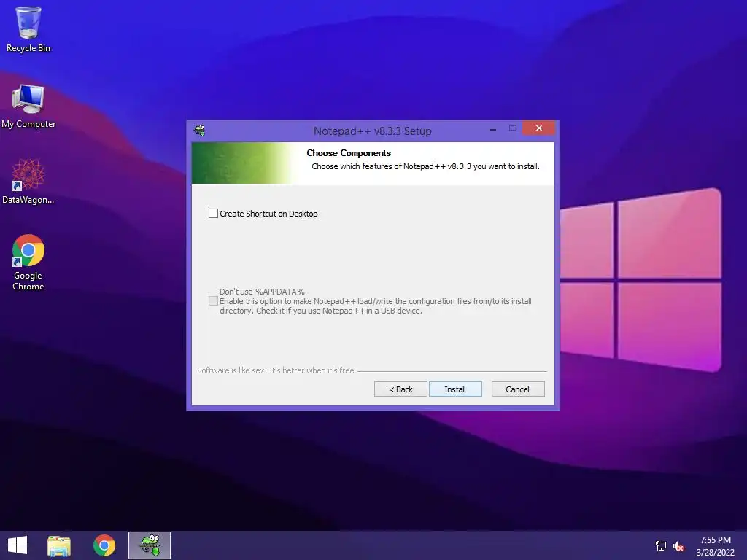Minimize the Notepad++ Setup window
The width and height of the screenshot is (747, 560).
click(493, 128)
